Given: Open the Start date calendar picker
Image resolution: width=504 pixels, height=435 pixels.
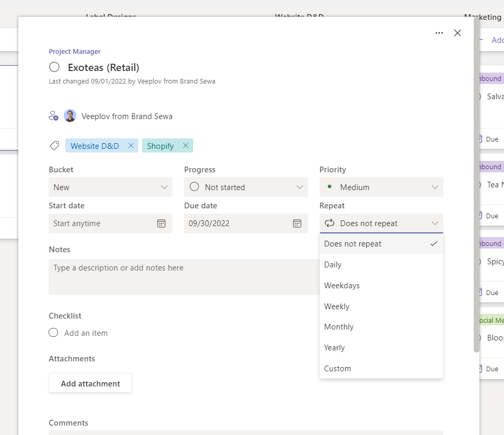Looking at the screenshot, I should 161,224.
